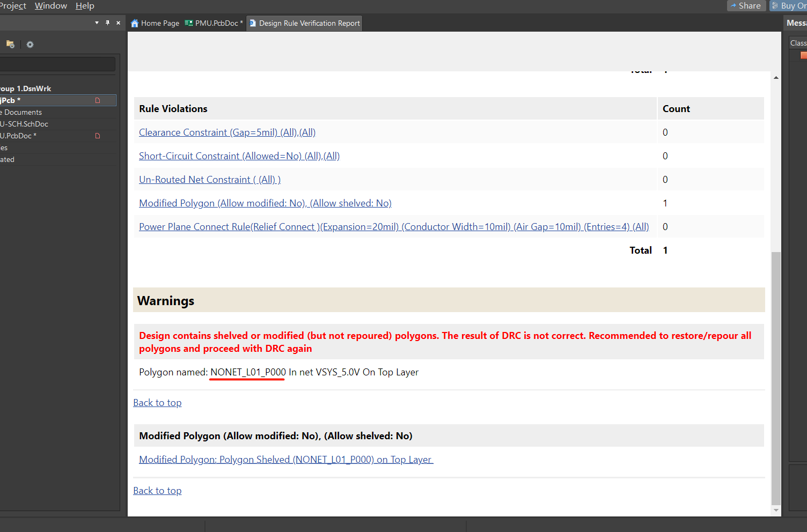Click the report document tab icon
Image resolution: width=807 pixels, height=532 pixels.
(x=253, y=23)
